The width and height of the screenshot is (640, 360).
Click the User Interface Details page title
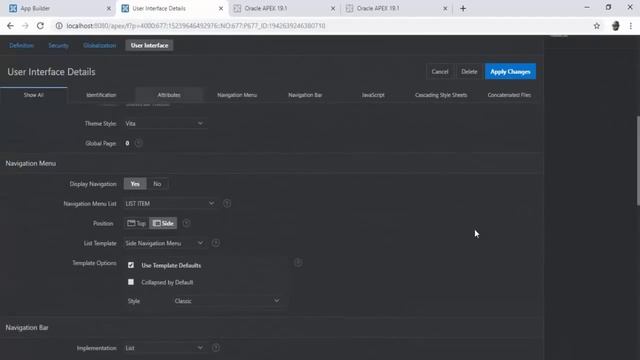(x=51, y=72)
